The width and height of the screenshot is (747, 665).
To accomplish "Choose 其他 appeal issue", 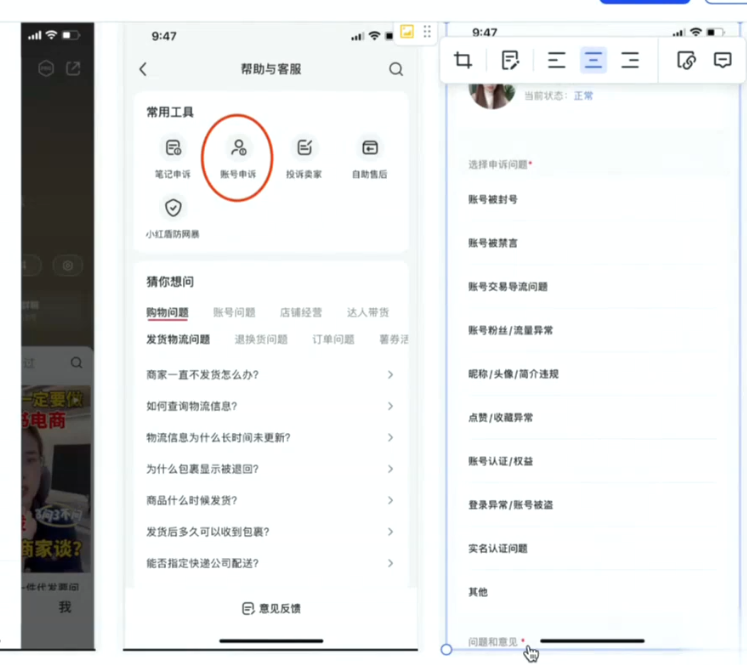I will tap(593, 592).
